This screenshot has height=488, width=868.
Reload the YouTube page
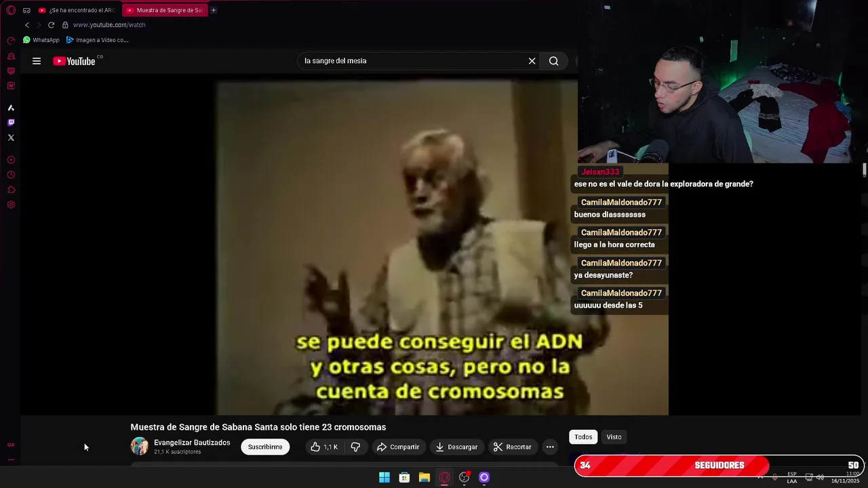51,25
